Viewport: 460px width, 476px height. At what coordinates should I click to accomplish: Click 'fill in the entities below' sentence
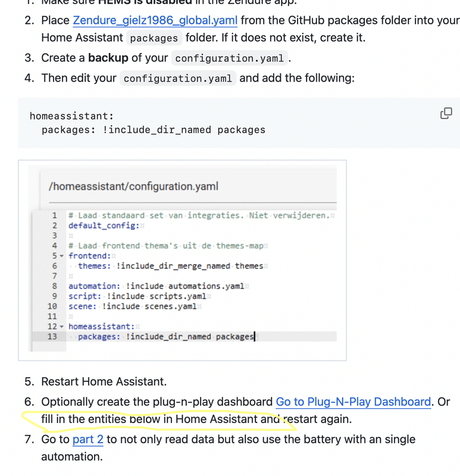click(196, 419)
